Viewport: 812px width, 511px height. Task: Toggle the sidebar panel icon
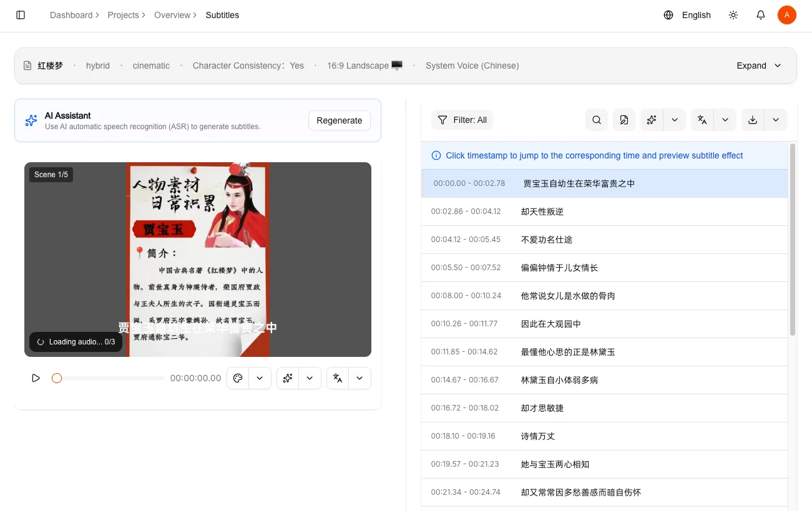pos(21,15)
